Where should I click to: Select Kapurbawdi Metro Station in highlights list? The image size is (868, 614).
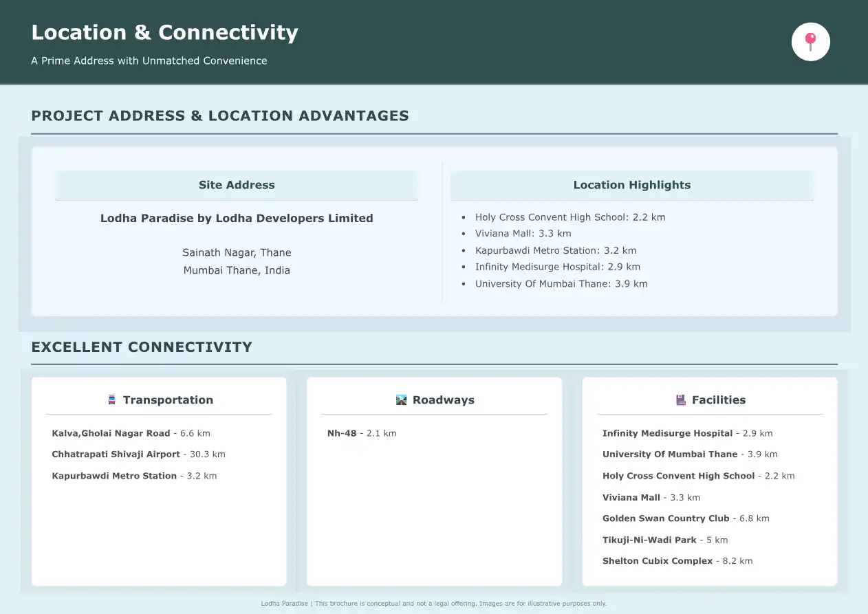point(555,250)
